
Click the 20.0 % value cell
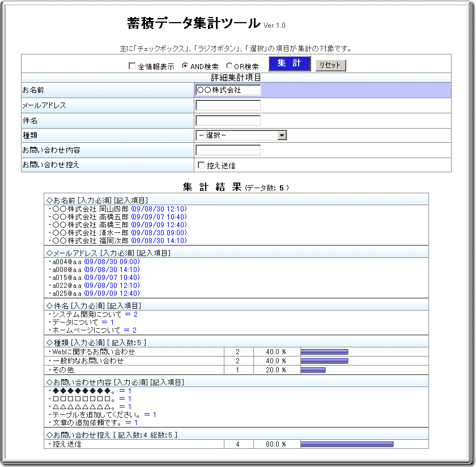click(x=276, y=370)
